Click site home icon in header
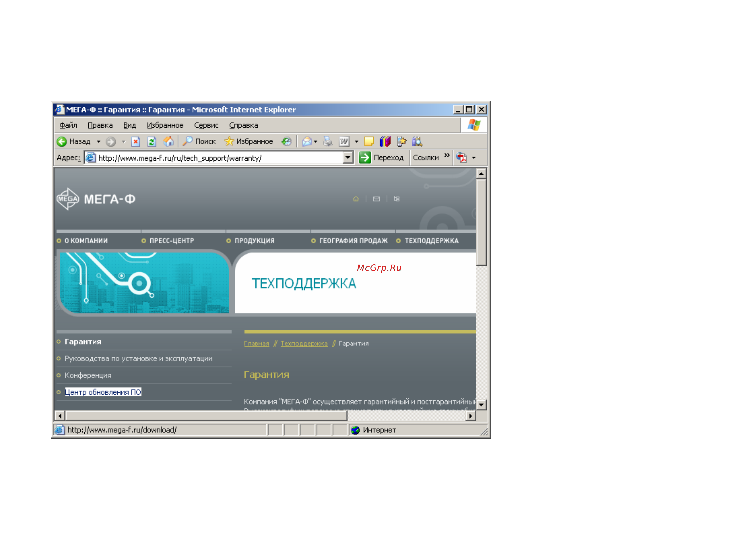The image size is (756, 535). pos(356,199)
